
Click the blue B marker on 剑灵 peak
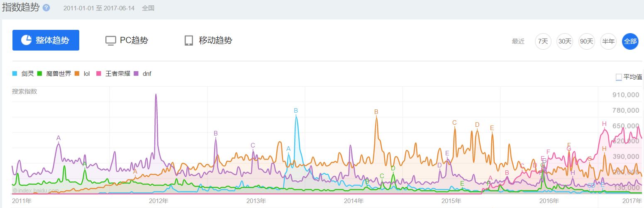click(296, 111)
